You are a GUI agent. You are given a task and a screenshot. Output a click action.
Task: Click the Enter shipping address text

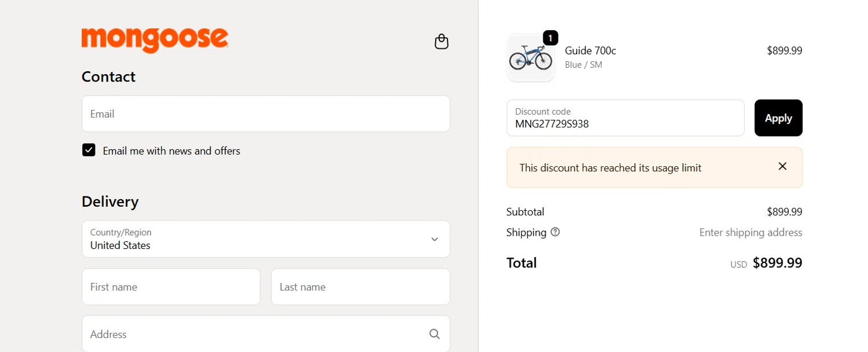[751, 233]
